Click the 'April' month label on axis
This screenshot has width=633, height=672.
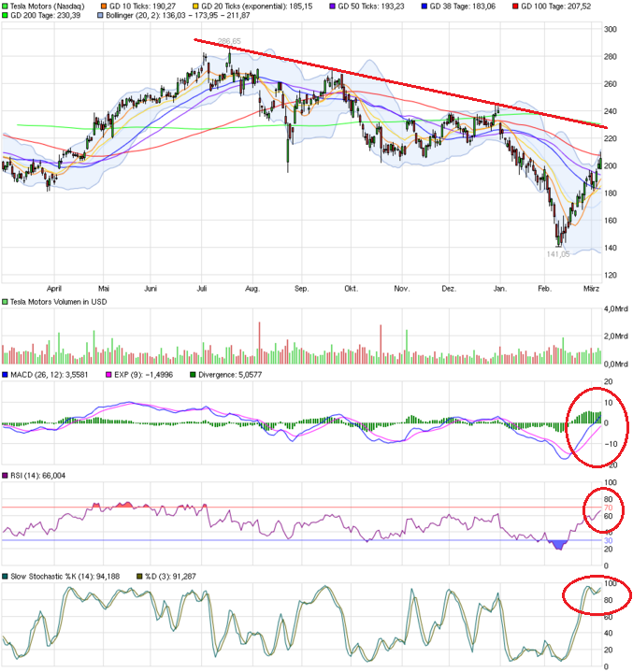tap(54, 289)
